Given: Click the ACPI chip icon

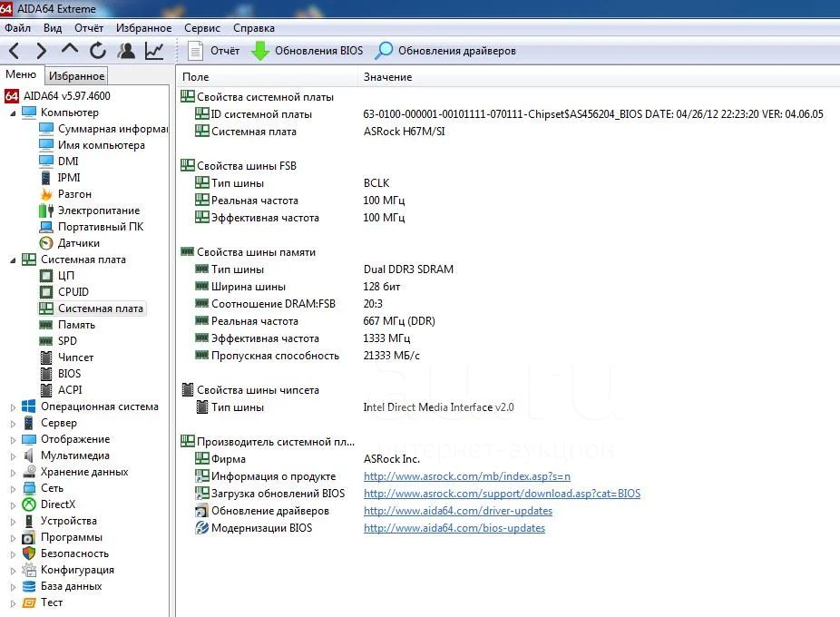Looking at the screenshot, I should tap(46, 390).
